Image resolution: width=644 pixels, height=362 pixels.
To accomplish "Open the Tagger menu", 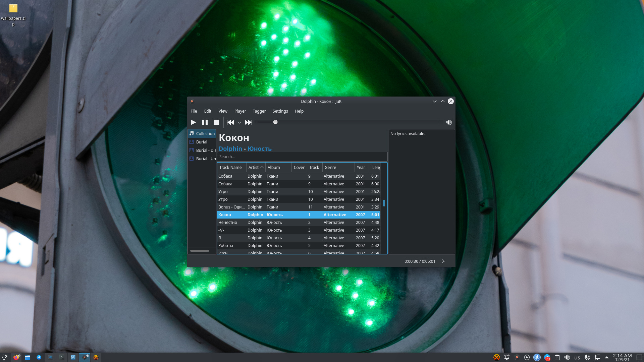I will (x=259, y=111).
